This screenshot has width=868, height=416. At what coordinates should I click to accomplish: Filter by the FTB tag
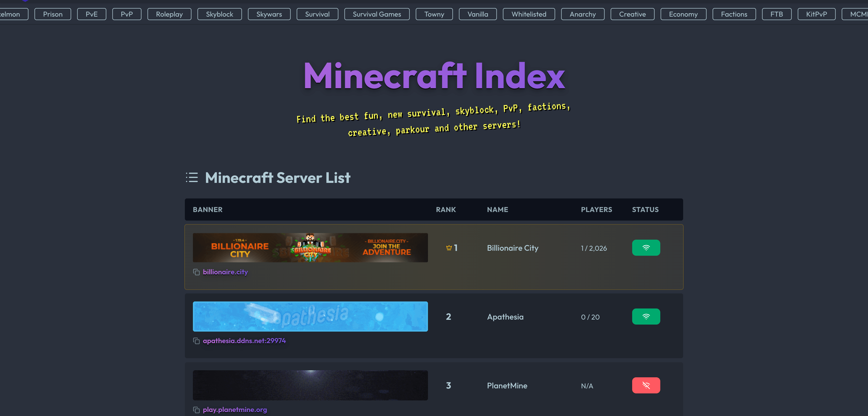(x=777, y=14)
